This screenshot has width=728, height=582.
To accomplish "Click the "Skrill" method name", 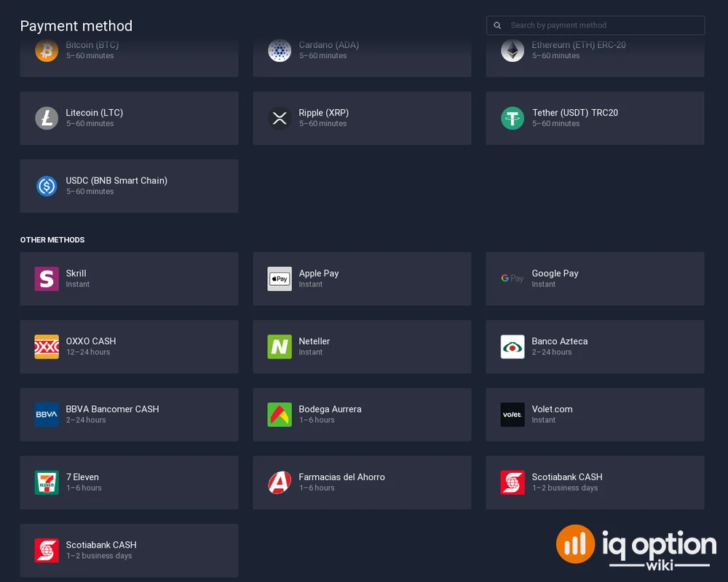I will [76, 274].
